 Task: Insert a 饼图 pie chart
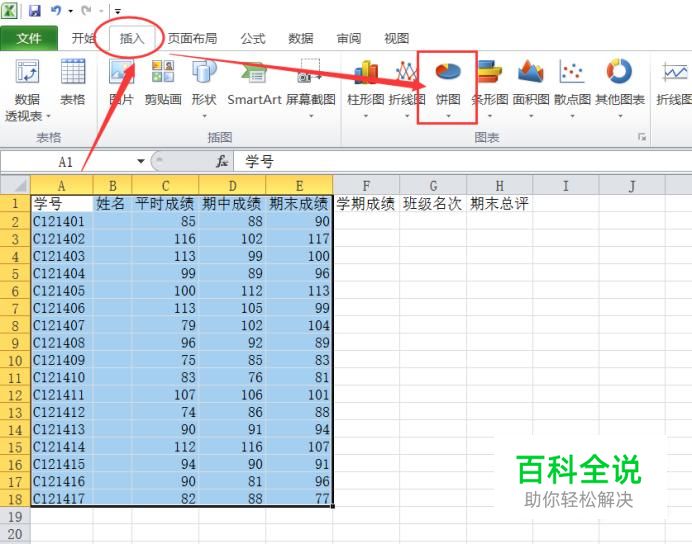click(x=448, y=88)
